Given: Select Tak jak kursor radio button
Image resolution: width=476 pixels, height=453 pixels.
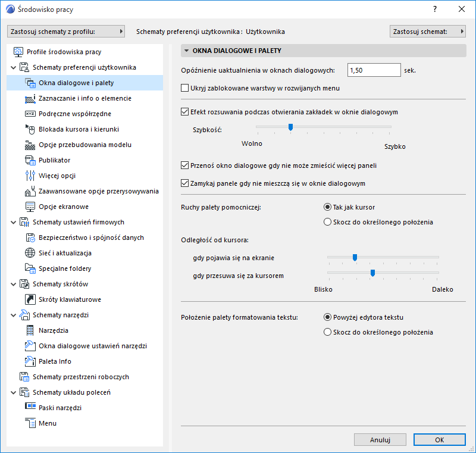Looking at the screenshot, I should tap(327, 207).
